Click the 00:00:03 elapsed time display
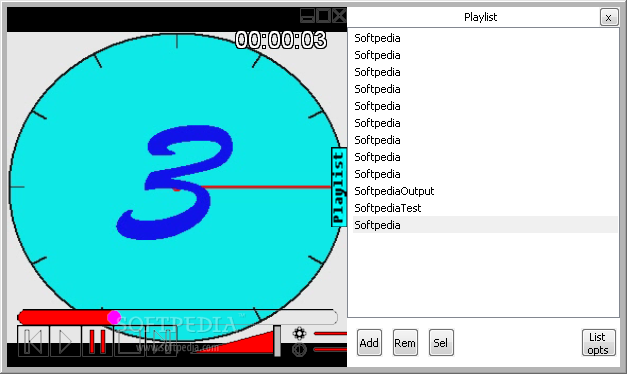 pyautogui.click(x=281, y=40)
